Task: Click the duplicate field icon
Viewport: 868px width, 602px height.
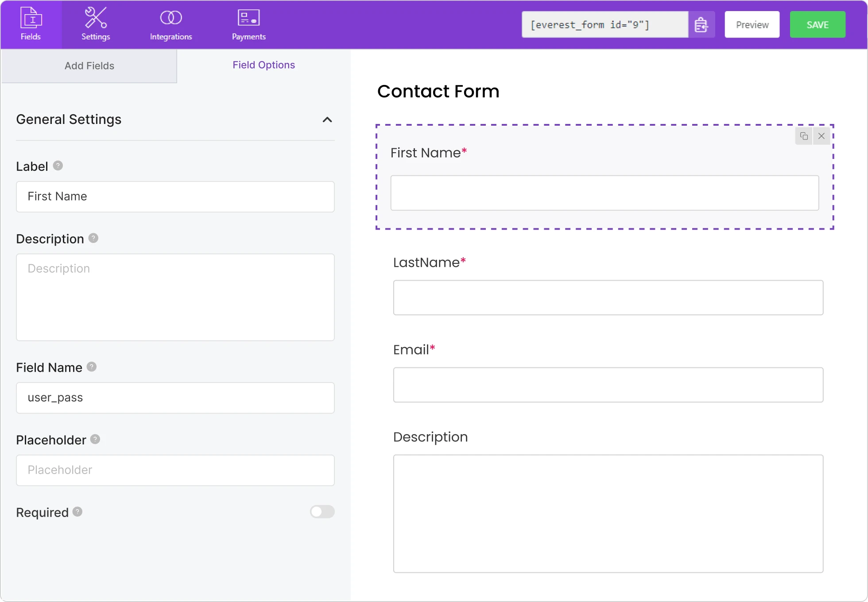Action: (x=804, y=136)
